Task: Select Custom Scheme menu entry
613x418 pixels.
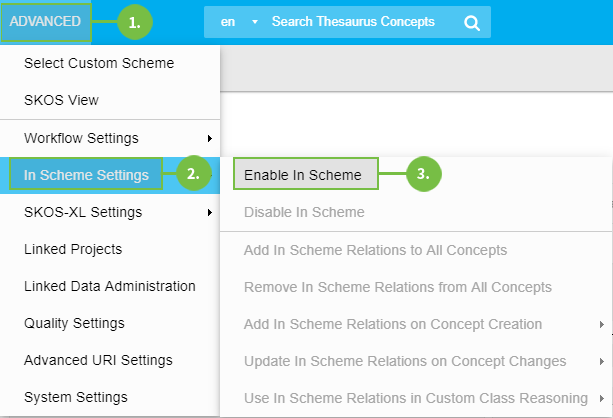Action: (x=99, y=63)
